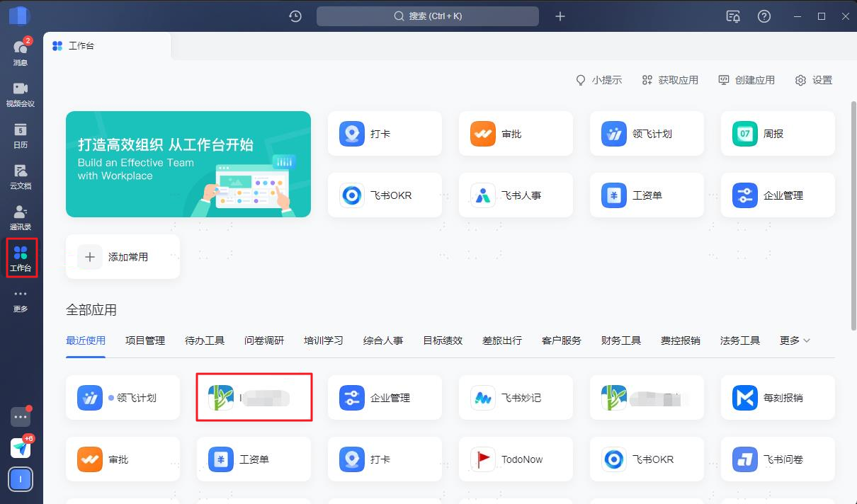Open 领飞计划 in recently used list

[x=123, y=398]
